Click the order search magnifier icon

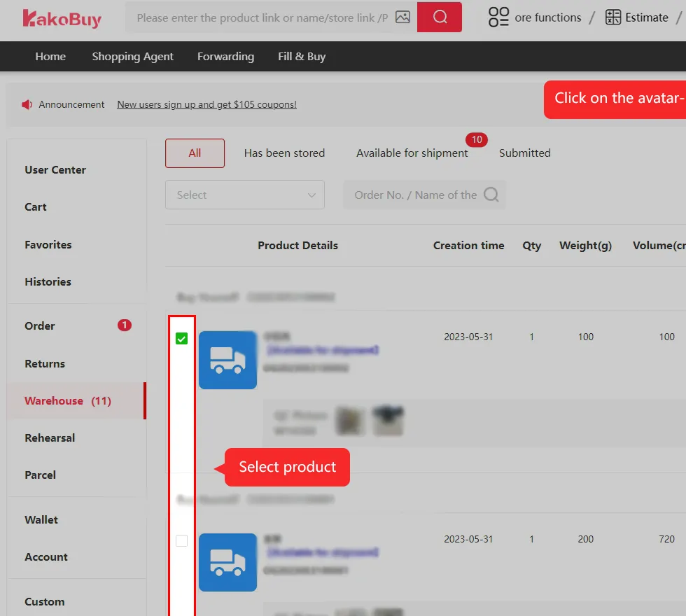pos(491,195)
